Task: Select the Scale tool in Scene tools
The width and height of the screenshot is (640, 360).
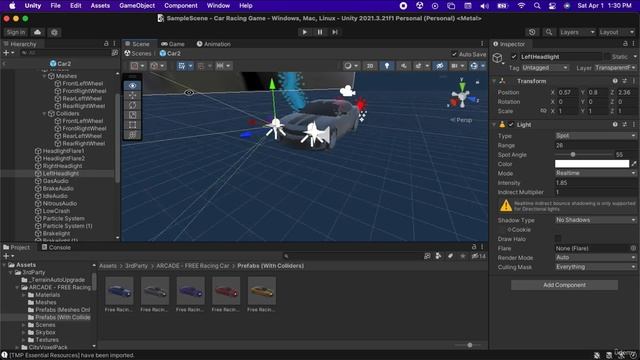Action: (133, 115)
